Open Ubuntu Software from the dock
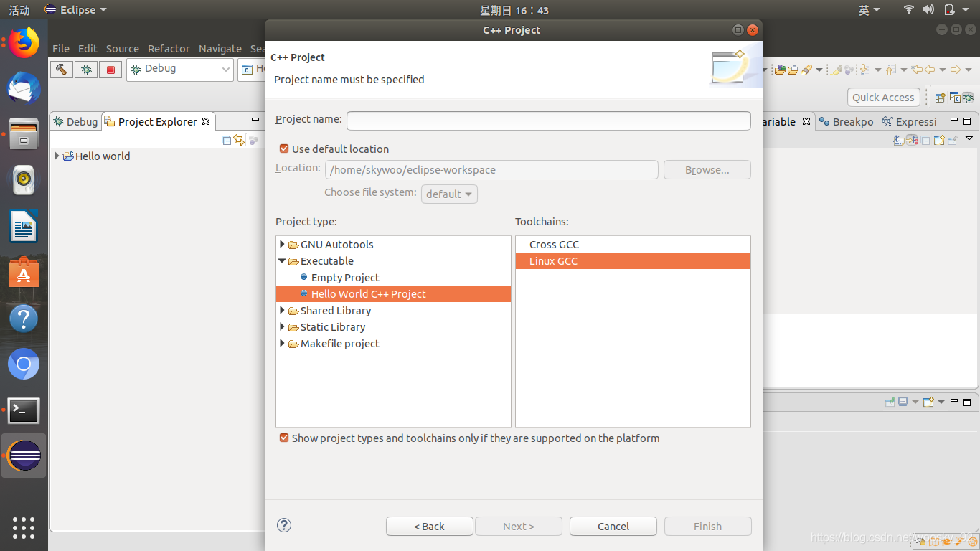Screen dimensions: 980x551 (x=24, y=273)
